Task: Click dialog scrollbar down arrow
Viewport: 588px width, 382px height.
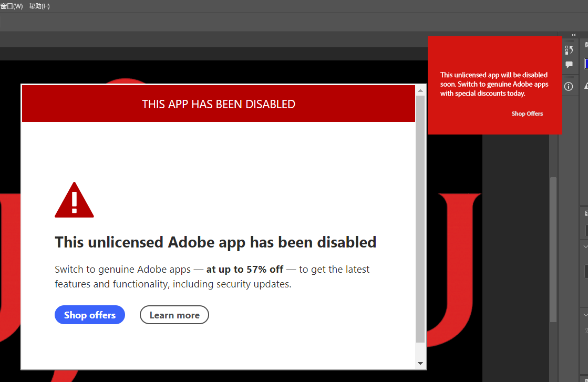Action: [420, 363]
